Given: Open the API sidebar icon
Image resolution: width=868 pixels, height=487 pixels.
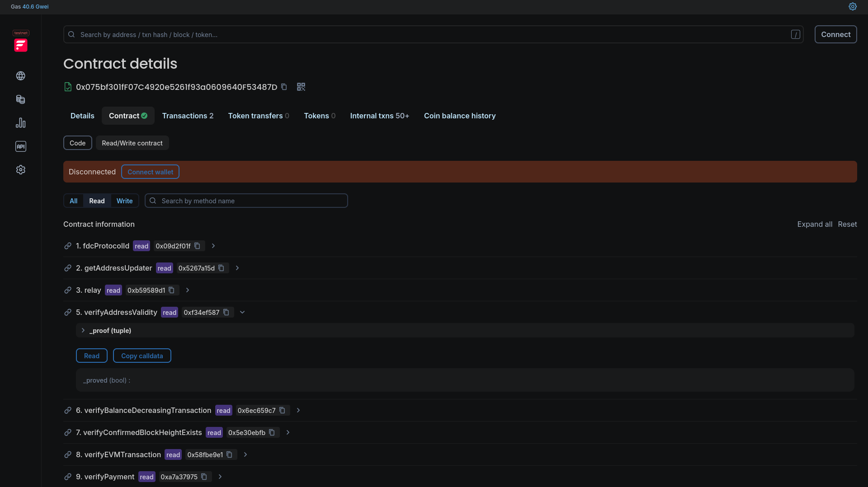Looking at the screenshot, I should pyautogui.click(x=21, y=146).
